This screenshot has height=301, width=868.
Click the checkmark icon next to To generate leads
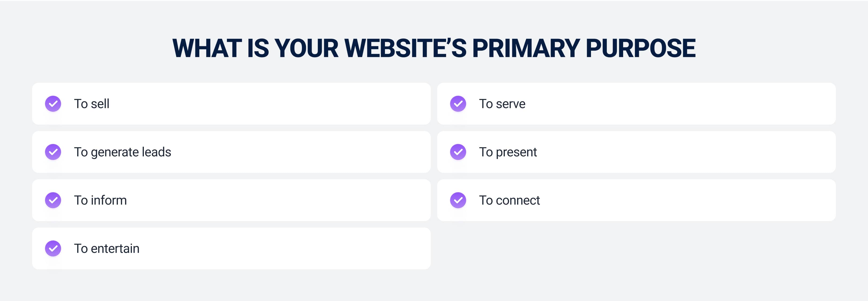pos(53,152)
